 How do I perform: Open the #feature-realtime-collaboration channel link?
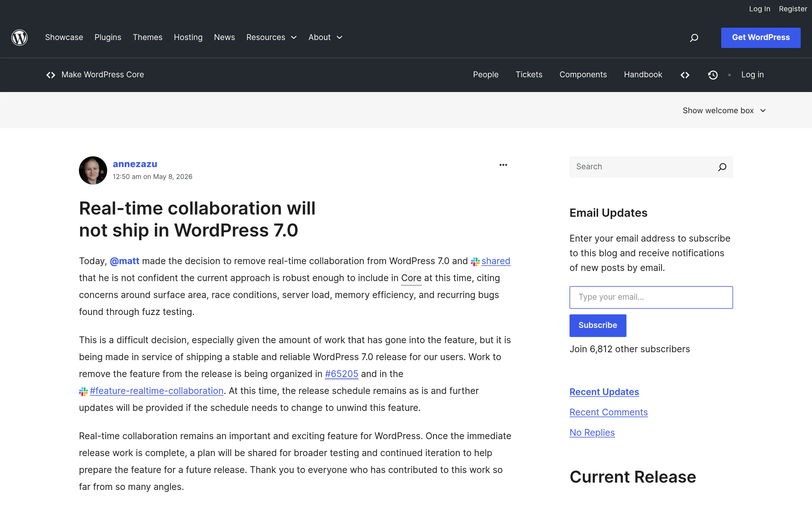156,391
